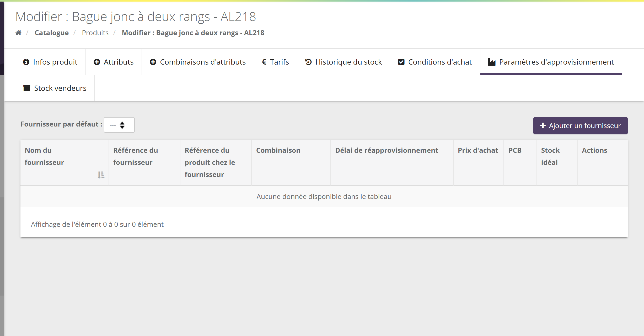The image size is (644, 336).
Task: Click the archive box icon on Stock vendeurs
Action: (x=27, y=88)
